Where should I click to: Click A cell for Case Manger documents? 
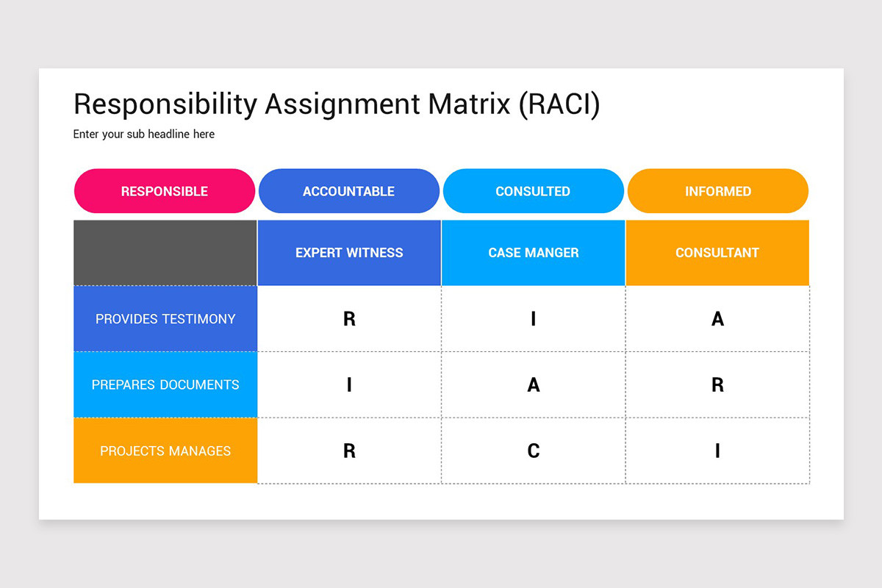[x=534, y=384]
